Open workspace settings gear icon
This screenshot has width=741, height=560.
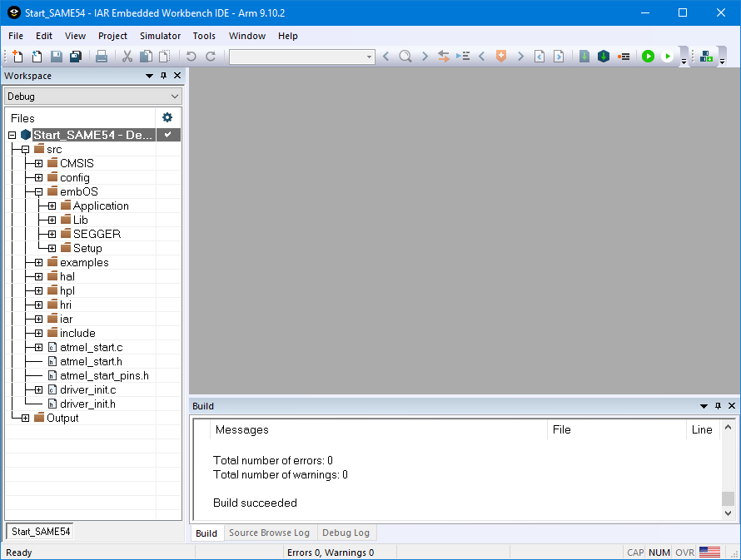167,117
